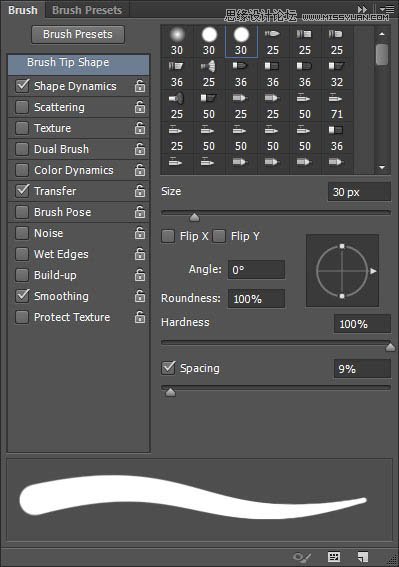399x567 pixels.
Task: Check the Flip Y checkbox
Action: 219,236
